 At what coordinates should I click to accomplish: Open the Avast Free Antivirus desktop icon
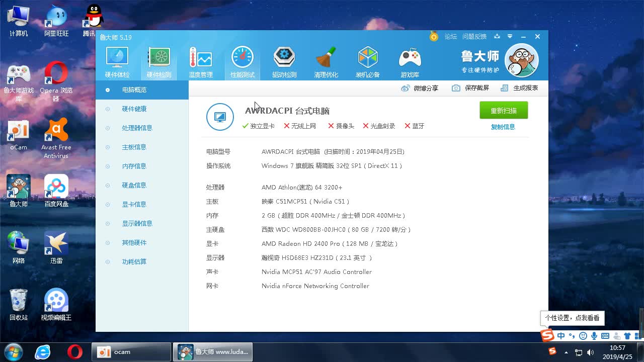click(56, 138)
